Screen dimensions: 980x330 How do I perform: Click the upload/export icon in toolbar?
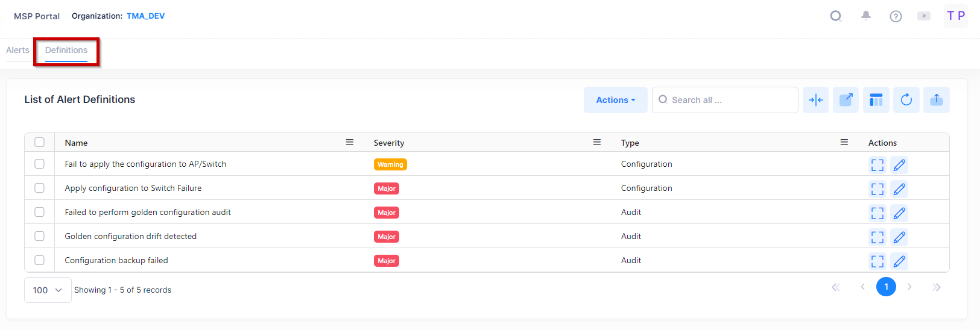(936, 100)
